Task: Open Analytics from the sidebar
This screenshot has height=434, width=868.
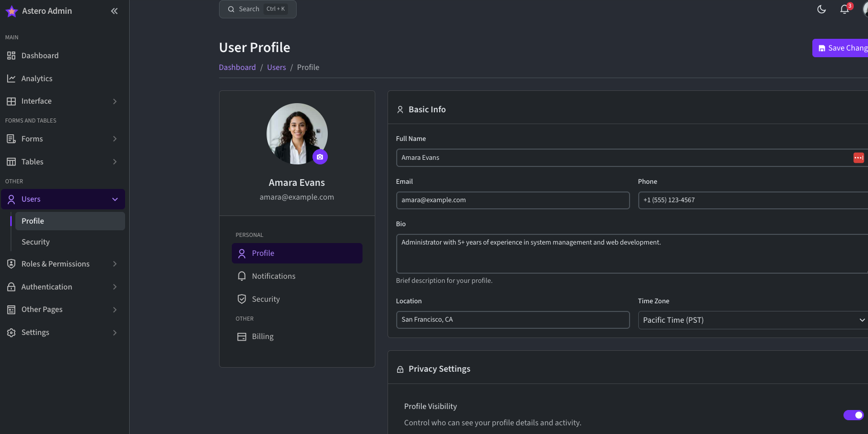Action: click(x=63, y=79)
